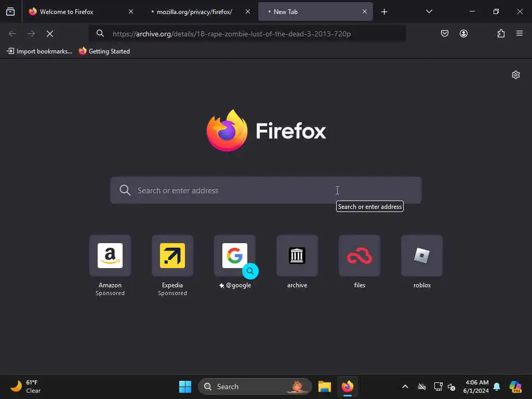The height and width of the screenshot is (399, 532).
Task: Focus the archive.org URL address bar
Action: (x=247, y=34)
